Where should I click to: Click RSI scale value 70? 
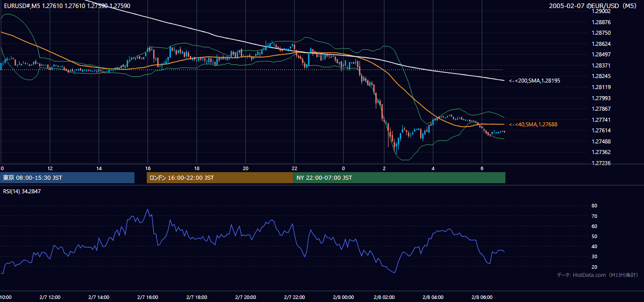pos(594,216)
